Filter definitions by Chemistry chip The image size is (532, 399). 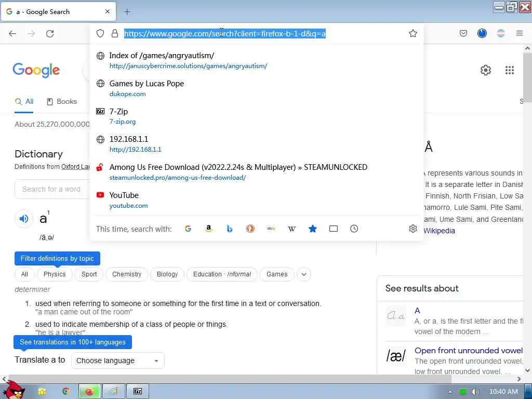[127, 274]
